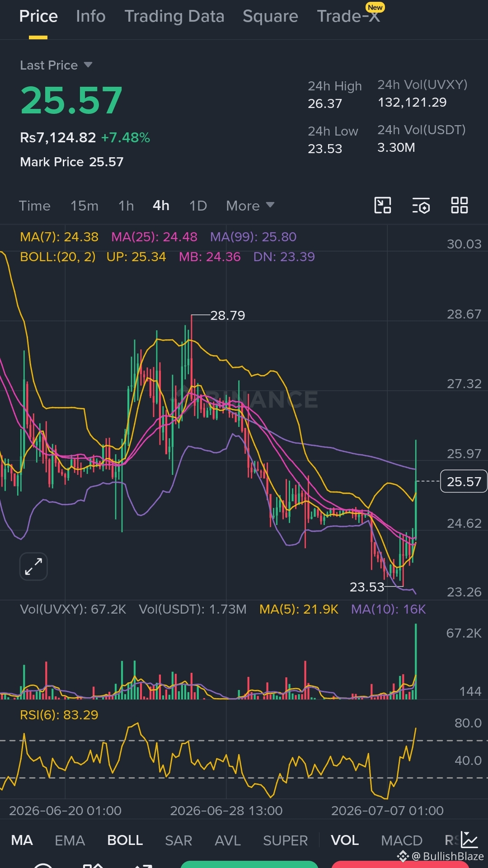Tap the RSI(6): 83.29 label
This screenshot has height=868, width=488.
pos(59,715)
